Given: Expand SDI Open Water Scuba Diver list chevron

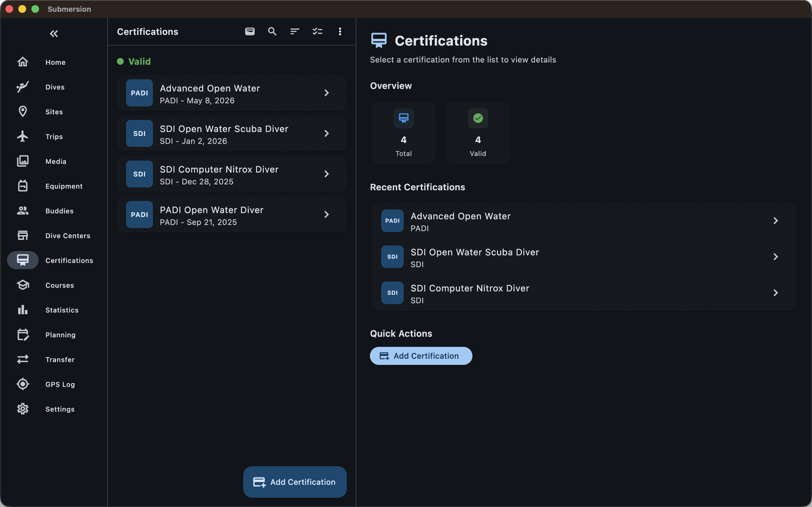Looking at the screenshot, I should tap(327, 133).
